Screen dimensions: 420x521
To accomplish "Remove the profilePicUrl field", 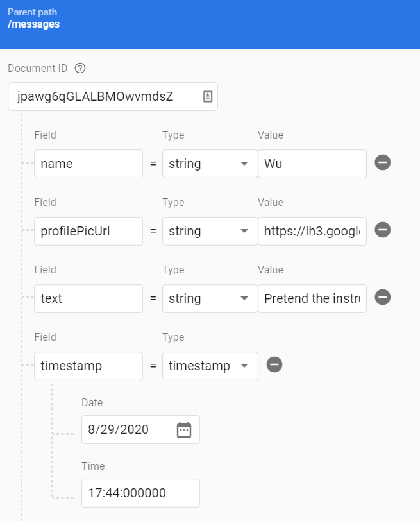I will coord(382,230).
